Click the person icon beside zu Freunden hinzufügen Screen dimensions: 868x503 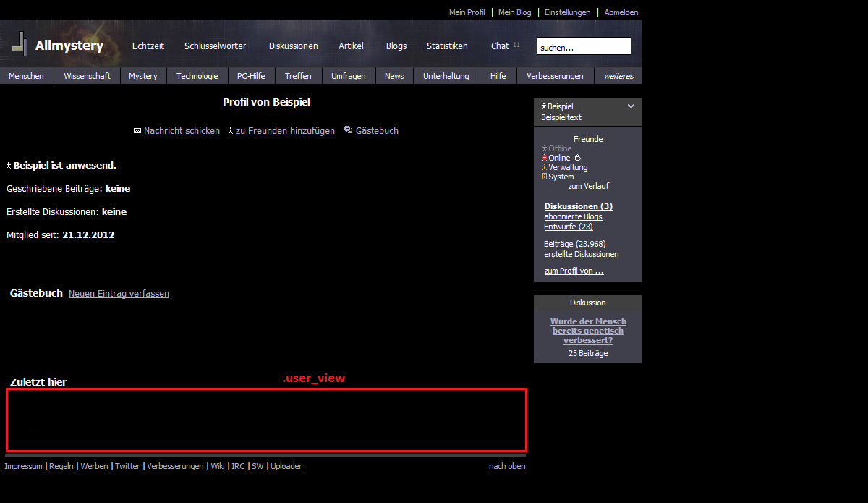pyautogui.click(x=230, y=131)
